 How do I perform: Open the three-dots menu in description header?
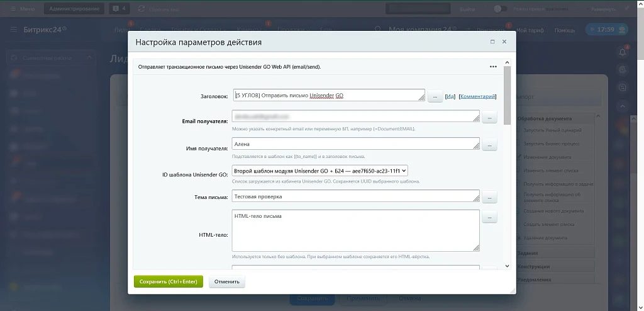pyautogui.click(x=493, y=67)
